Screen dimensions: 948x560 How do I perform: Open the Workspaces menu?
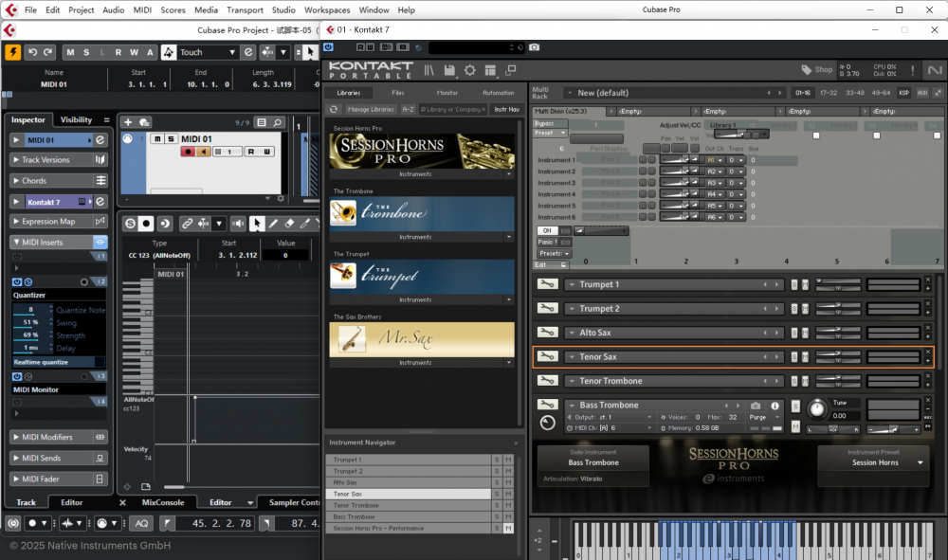(x=326, y=9)
